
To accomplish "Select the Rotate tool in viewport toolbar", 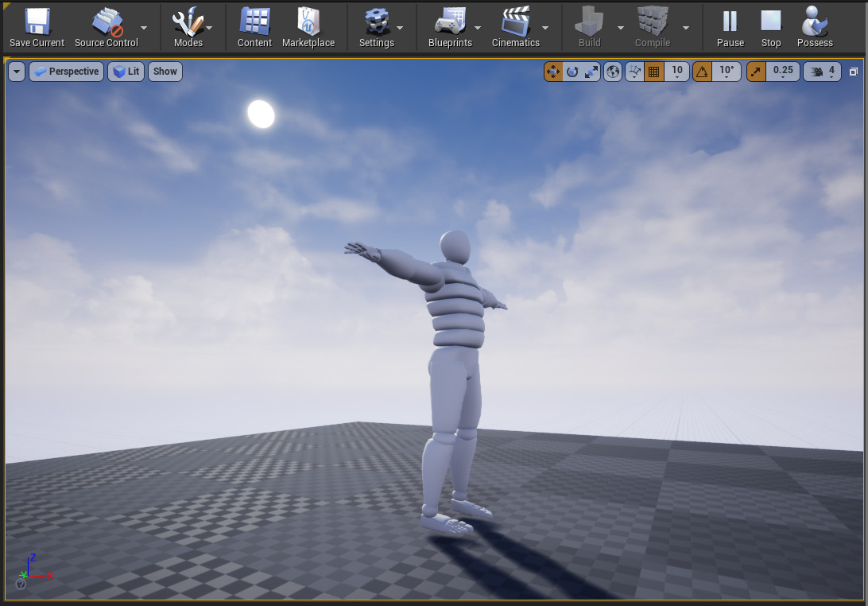I will point(572,72).
